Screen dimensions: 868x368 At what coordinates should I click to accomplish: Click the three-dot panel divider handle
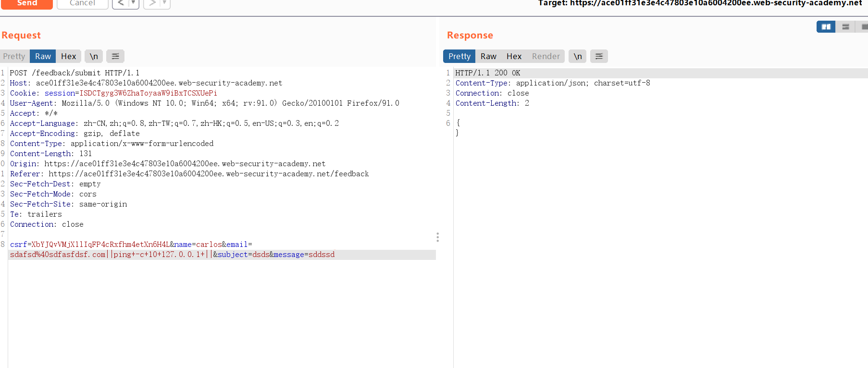tap(437, 237)
